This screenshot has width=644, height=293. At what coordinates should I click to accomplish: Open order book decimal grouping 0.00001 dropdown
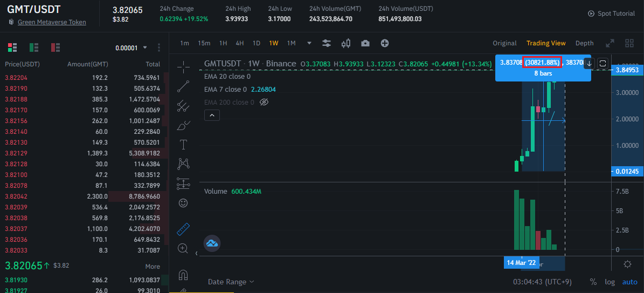pos(131,47)
